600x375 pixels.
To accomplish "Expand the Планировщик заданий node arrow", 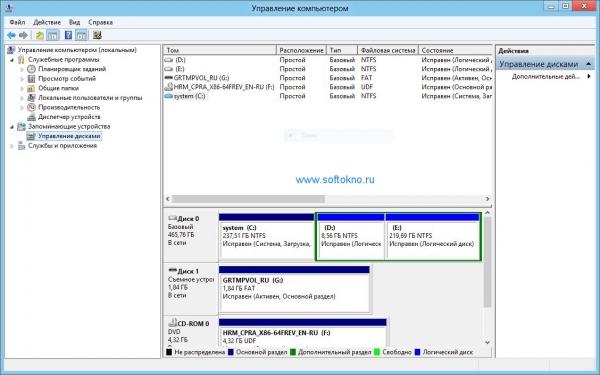I will click(22, 69).
